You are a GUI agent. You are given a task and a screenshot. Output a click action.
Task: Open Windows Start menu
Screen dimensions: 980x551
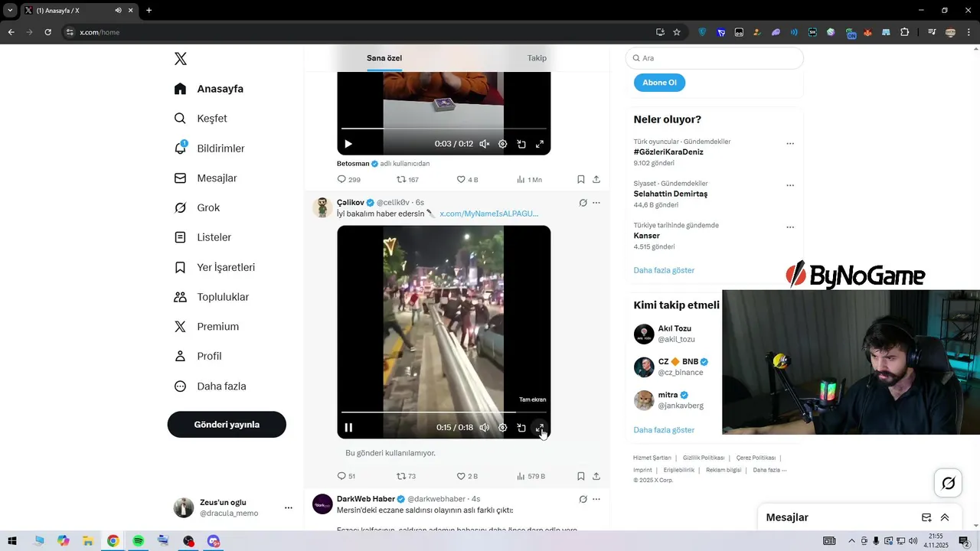tap(12, 541)
